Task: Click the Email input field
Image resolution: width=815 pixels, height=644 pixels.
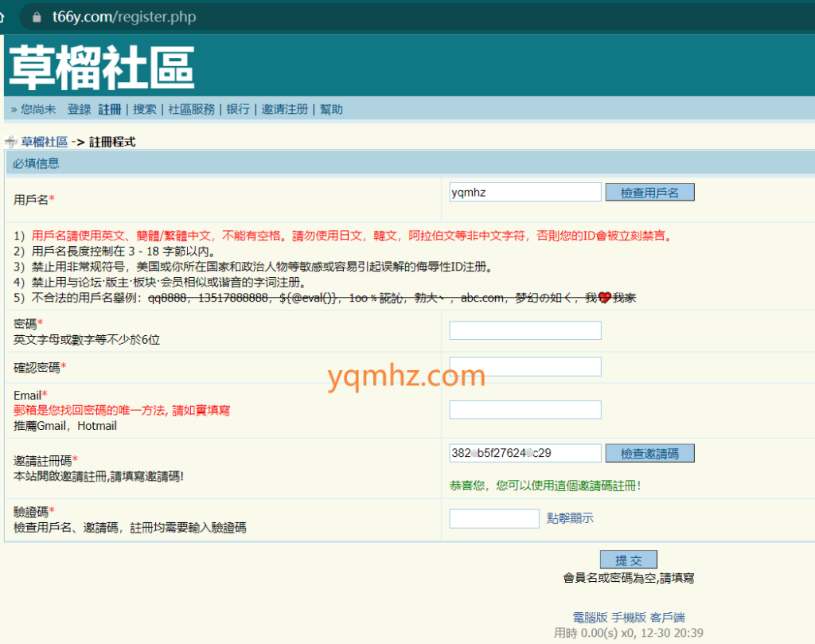Action: [x=524, y=409]
